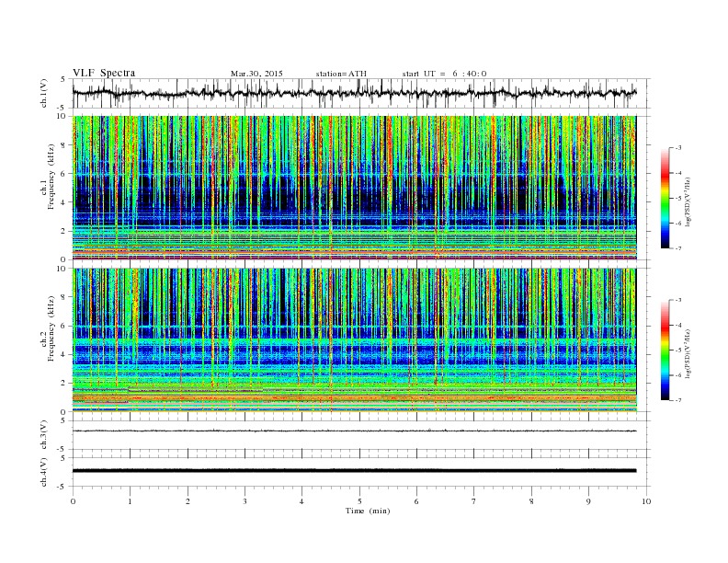728x563 pixels.
Task: Click the "2" kHz tick of ch.1 spectrogram
Action: pos(64,231)
